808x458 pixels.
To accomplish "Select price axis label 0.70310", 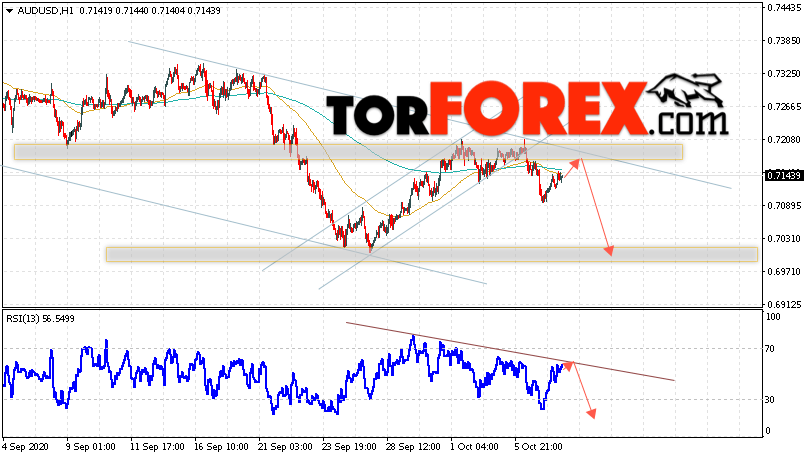I will 784,239.
